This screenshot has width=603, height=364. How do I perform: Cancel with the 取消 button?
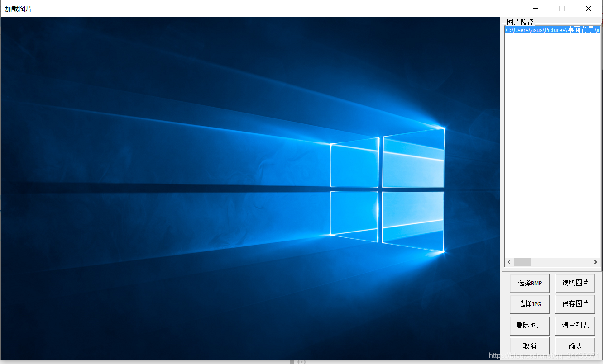coord(530,346)
